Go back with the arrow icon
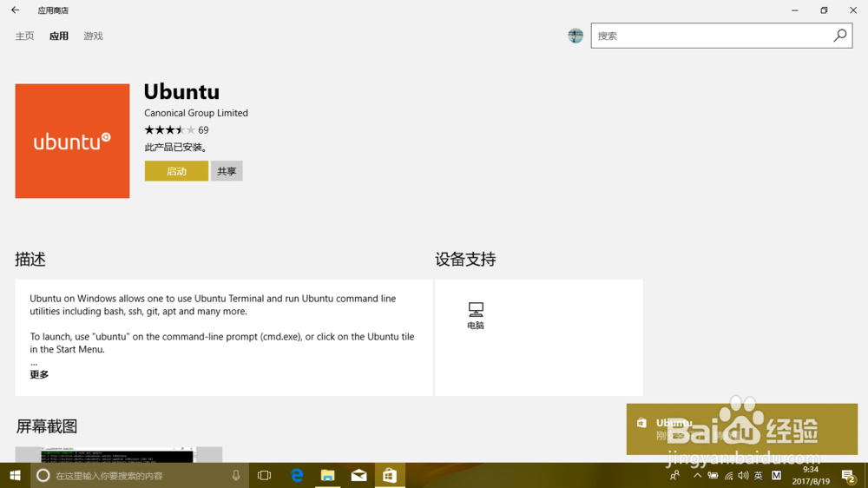The image size is (868, 488). pos(15,10)
